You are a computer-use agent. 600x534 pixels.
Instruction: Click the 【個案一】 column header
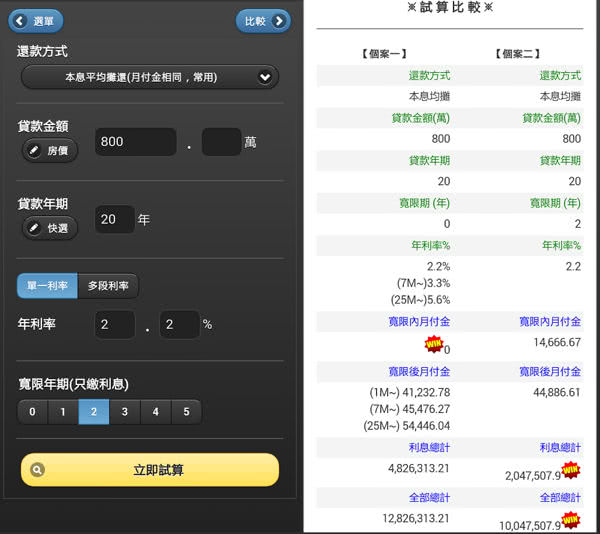[384, 54]
